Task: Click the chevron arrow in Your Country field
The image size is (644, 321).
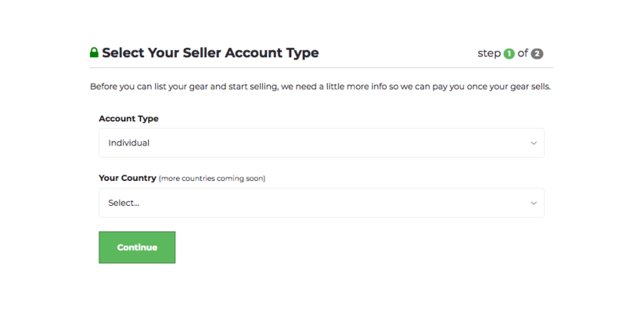Action: coord(534,203)
